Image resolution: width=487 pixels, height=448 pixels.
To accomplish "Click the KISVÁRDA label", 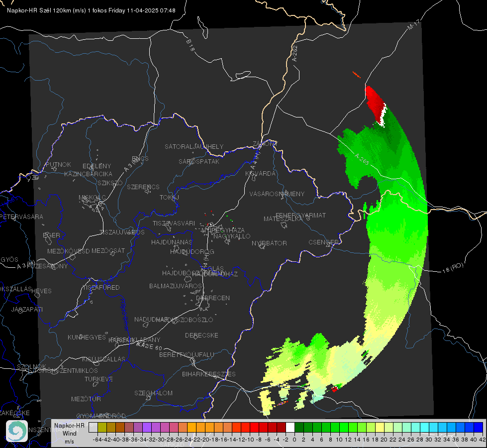I will 261,174.
